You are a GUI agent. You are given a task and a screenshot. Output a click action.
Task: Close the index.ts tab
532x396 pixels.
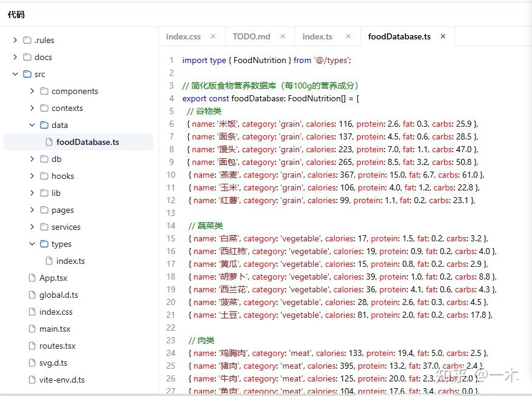tap(348, 36)
